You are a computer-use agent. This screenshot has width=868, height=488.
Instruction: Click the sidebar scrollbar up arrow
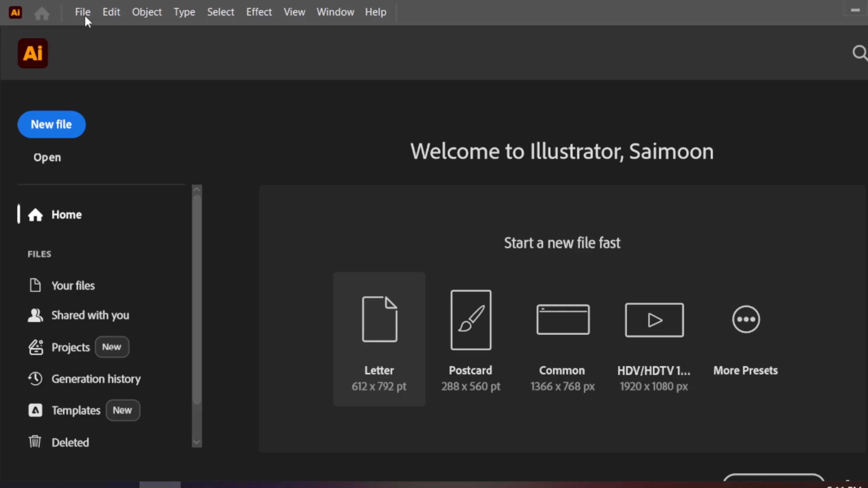click(197, 190)
